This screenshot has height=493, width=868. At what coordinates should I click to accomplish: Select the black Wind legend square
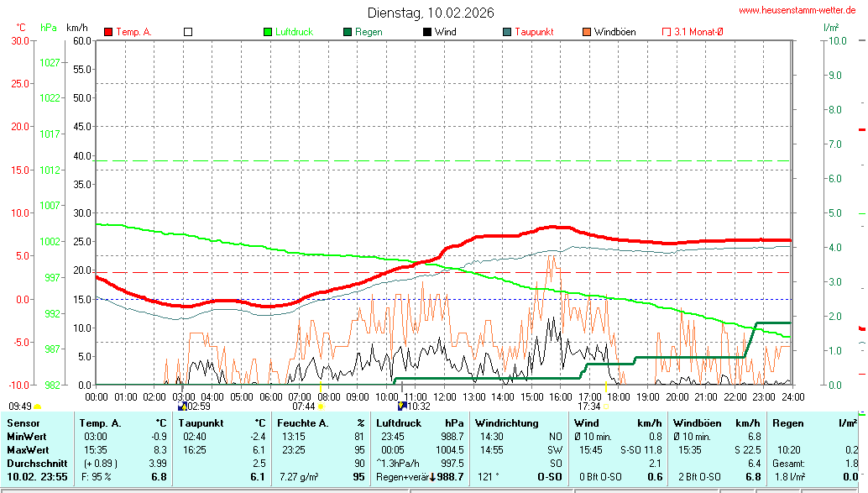tap(427, 32)
